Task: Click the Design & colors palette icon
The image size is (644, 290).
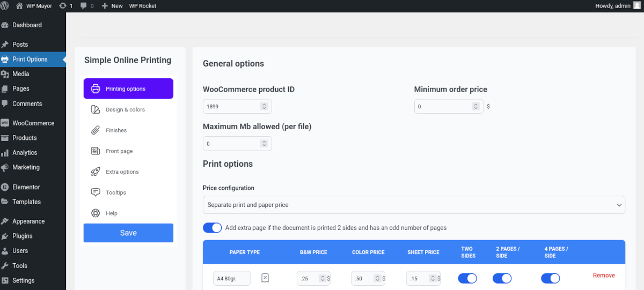Action: coord(96,109)
